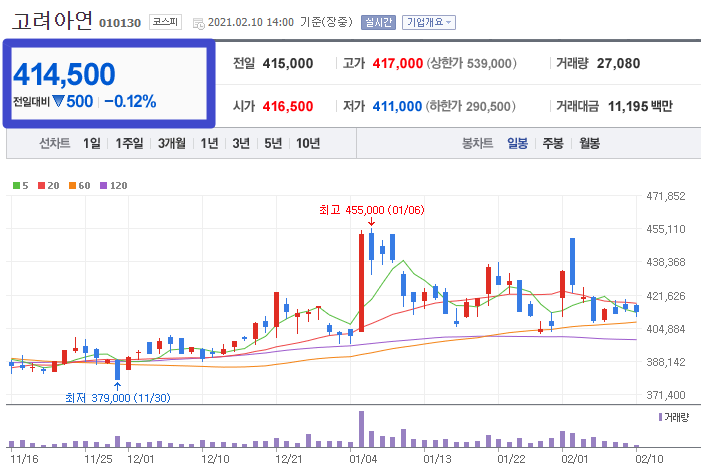Click the 최저 379,000 (11/30) chart label
This screenshot has height=476, width=701.
118,398
